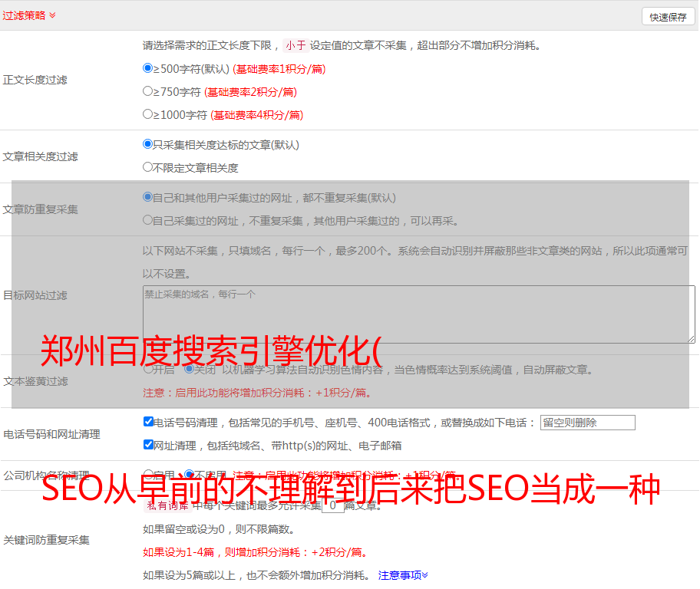Select 启用 radio for 公司机构名称清理
This screenshot has height=589, width=700.
tap(148, 475)
